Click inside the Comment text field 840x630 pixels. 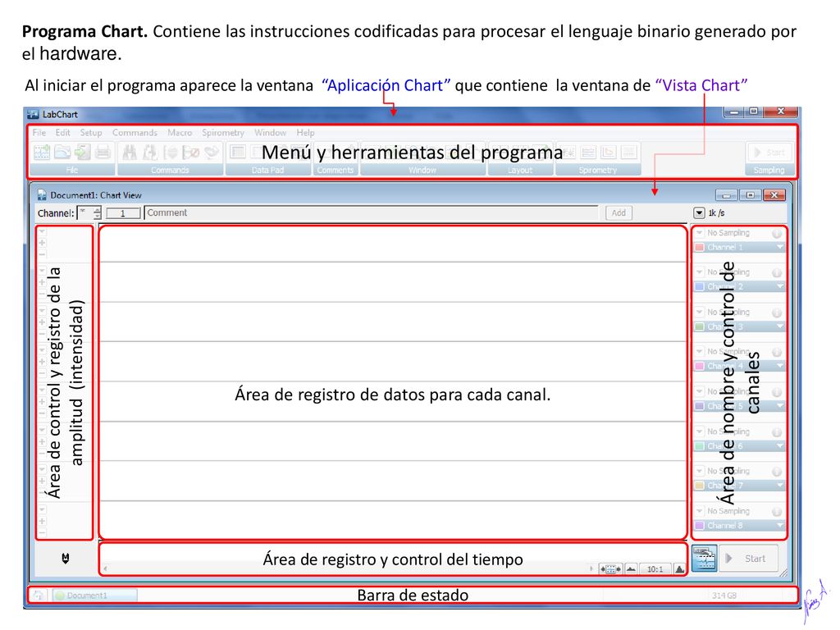[x=371, y=212]
